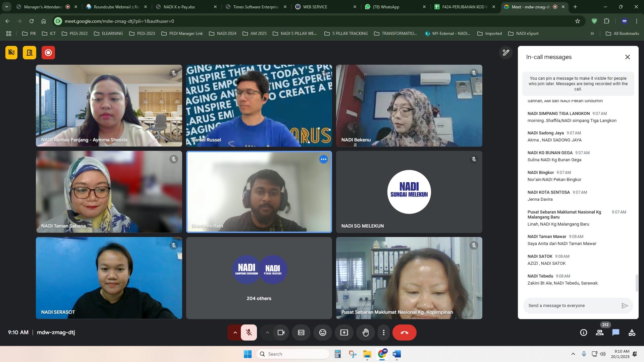
Task: Show the people list with the 212 badge
Action: tap(600, 333)
